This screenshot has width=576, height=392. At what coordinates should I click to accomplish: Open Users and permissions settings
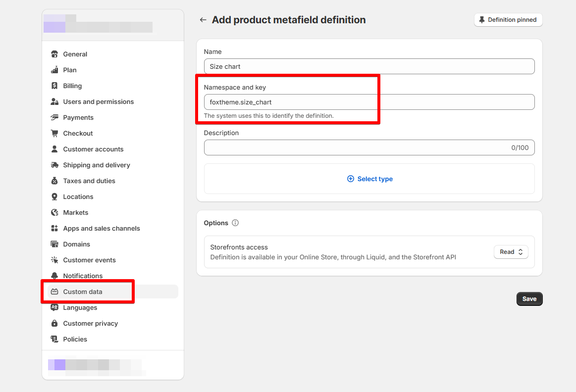98,102
